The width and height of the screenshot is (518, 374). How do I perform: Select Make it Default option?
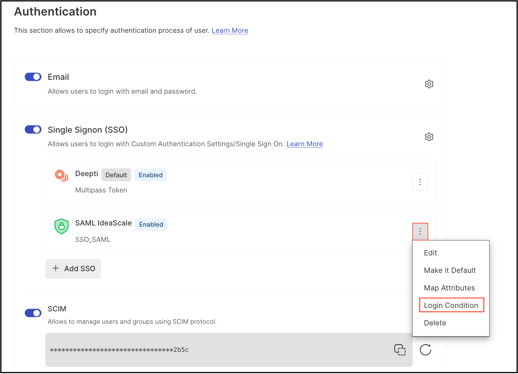coord(450,270)
